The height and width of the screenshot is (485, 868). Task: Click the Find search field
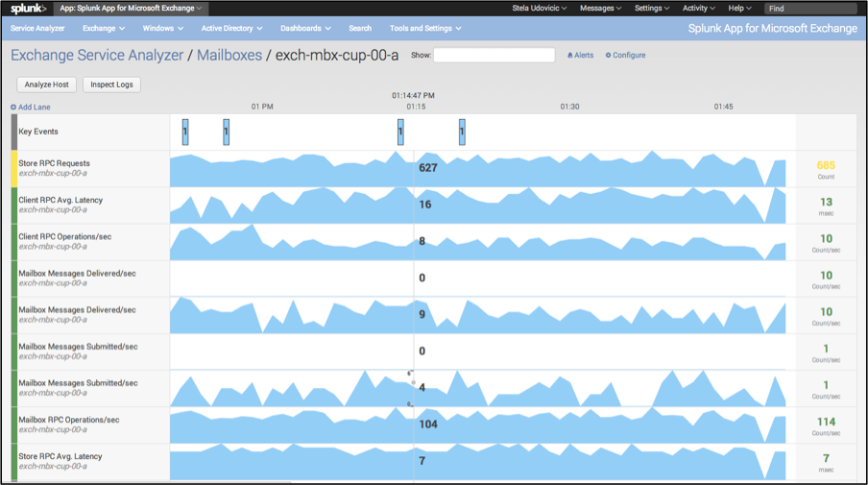click(x=810, y=9)
